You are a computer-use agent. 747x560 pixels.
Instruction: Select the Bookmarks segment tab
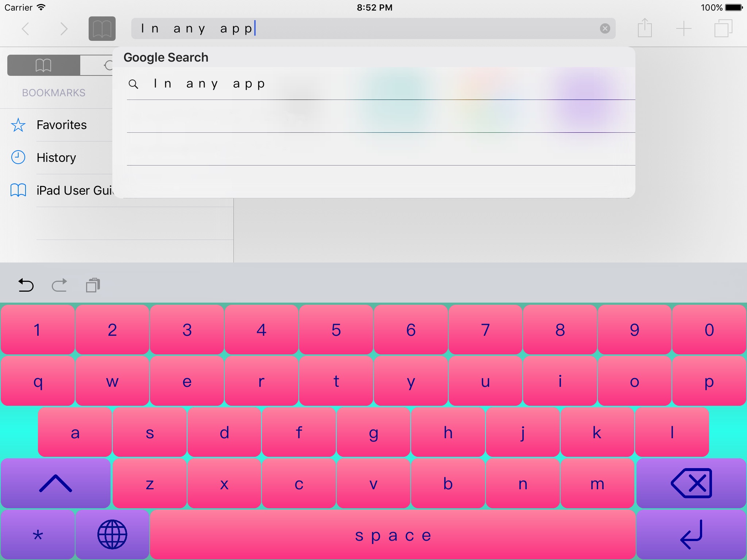(44, 65)
